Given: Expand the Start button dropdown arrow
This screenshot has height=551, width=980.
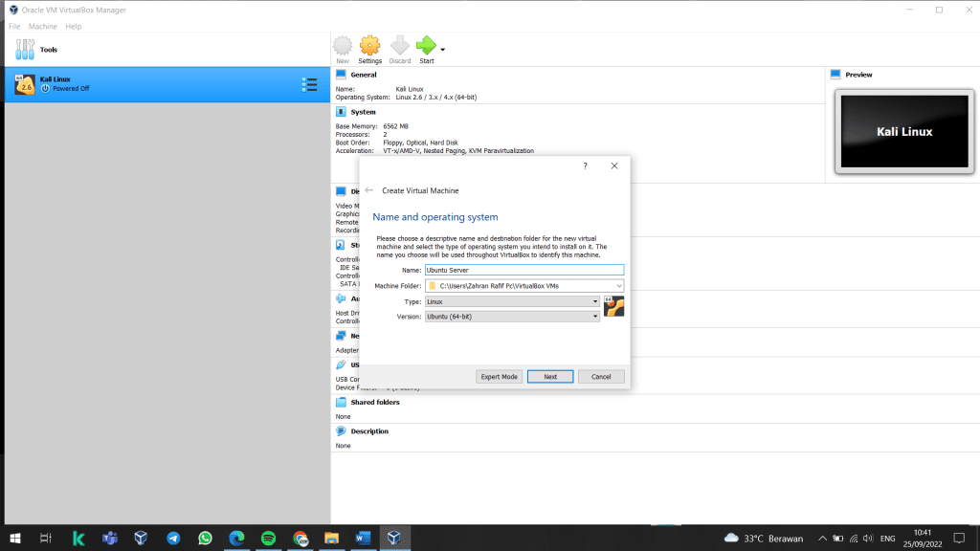Looking at the screenshot, I should (442, 49).
